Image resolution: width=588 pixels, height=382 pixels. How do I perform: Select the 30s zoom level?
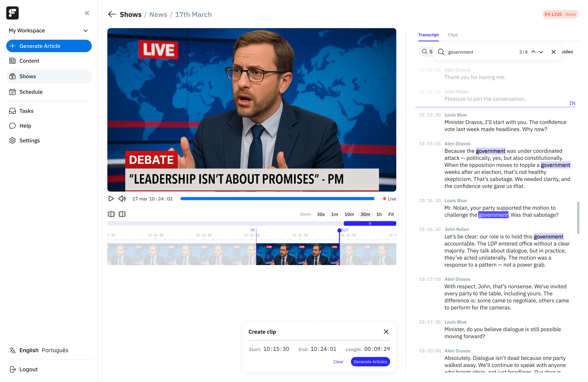point(321,214)
